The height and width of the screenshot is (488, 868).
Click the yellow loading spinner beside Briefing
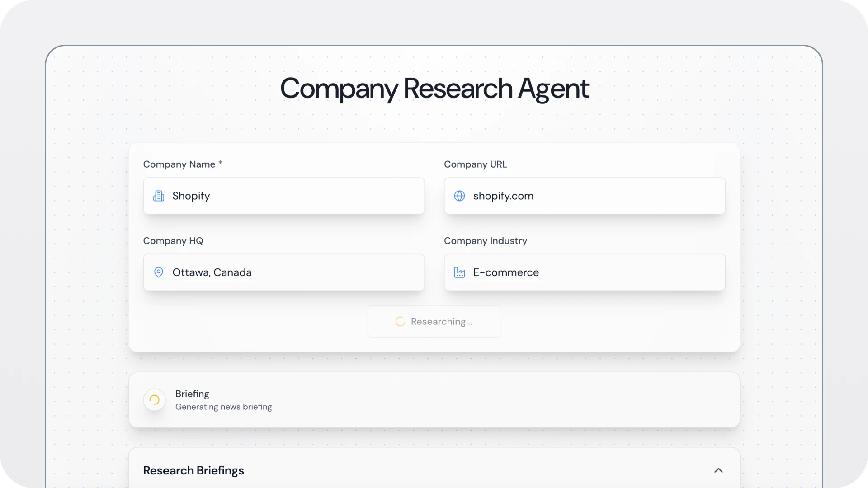pyautogui.click(x=155, y=400)
